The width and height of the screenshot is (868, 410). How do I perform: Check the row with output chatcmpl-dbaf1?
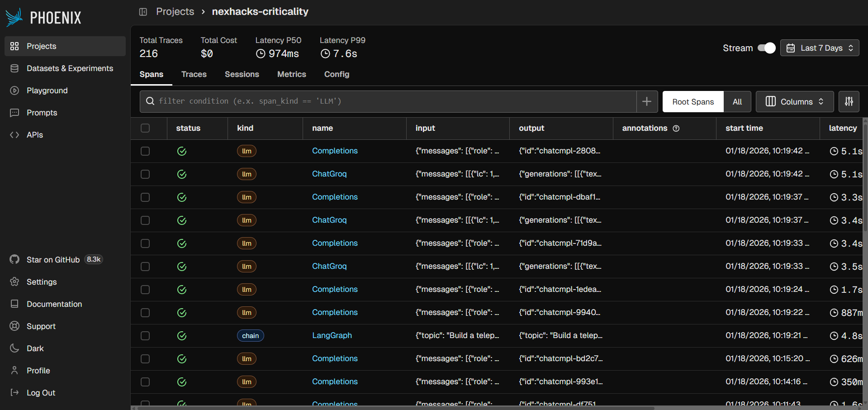click(x=145, y=197)
